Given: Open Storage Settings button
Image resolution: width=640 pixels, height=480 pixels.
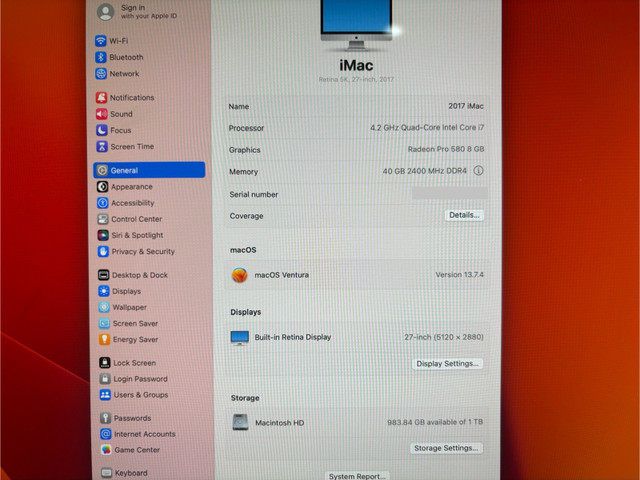Looking at the screenshot, I should tap(446, 448).
